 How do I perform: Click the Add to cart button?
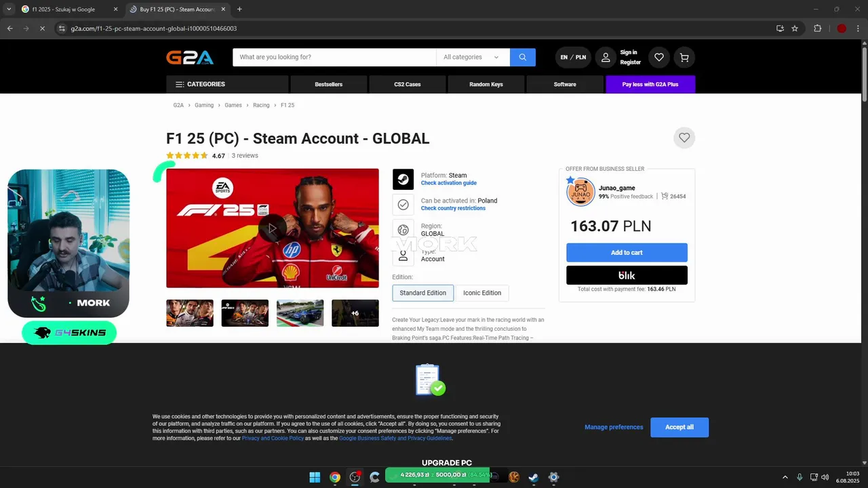[x=627, y=252]
